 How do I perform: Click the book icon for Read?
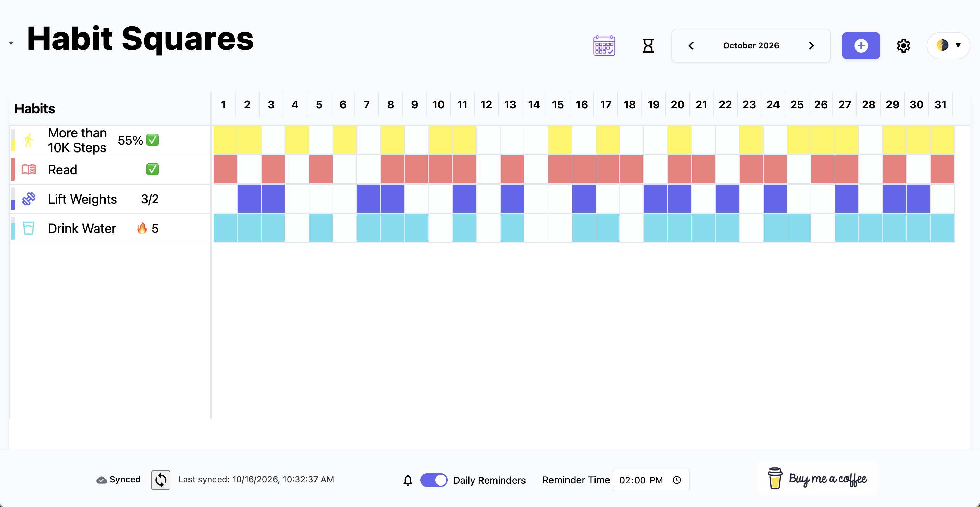click(x=29, y=170)
